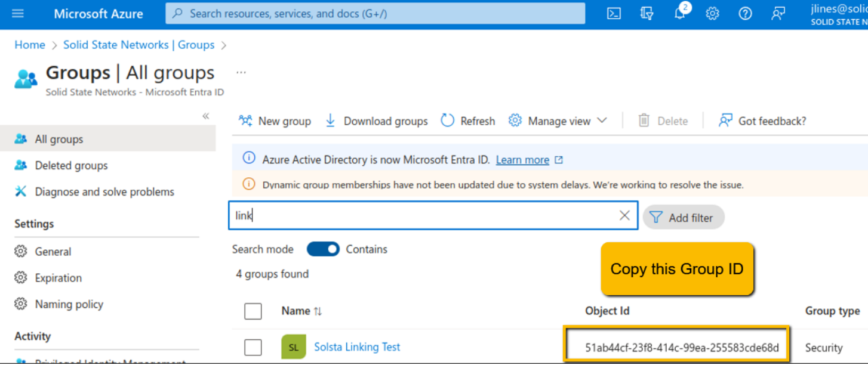Open General settings

click(53, 252)
